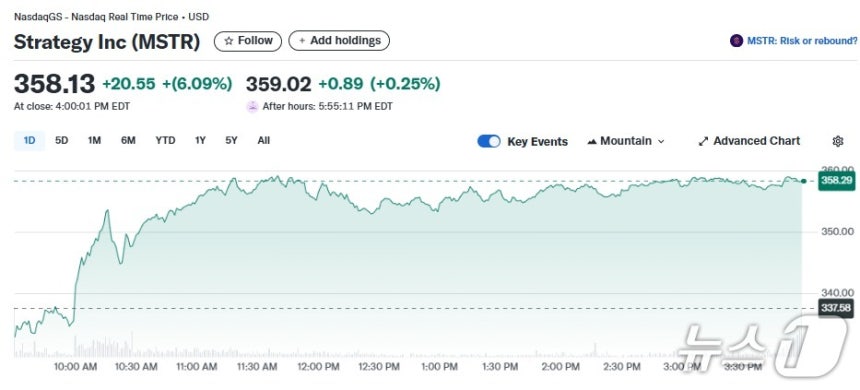Viewport: 860px width, 390px height.
Task: Click the mountain chart type icon
Action: [592, 142]
